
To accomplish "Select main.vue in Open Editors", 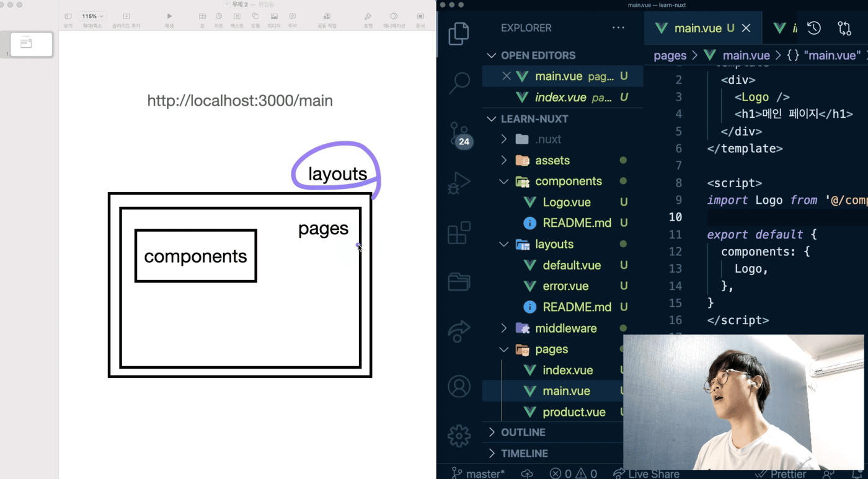I will coord(562,76).
